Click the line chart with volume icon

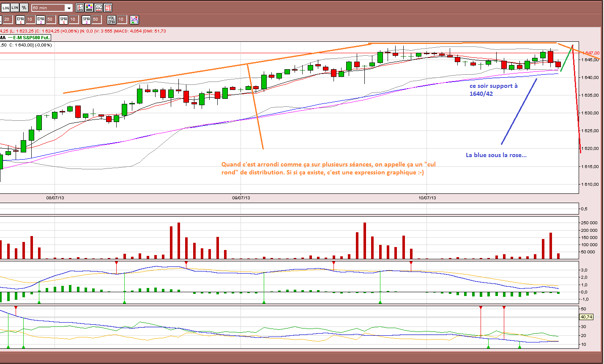coord(98,8)
